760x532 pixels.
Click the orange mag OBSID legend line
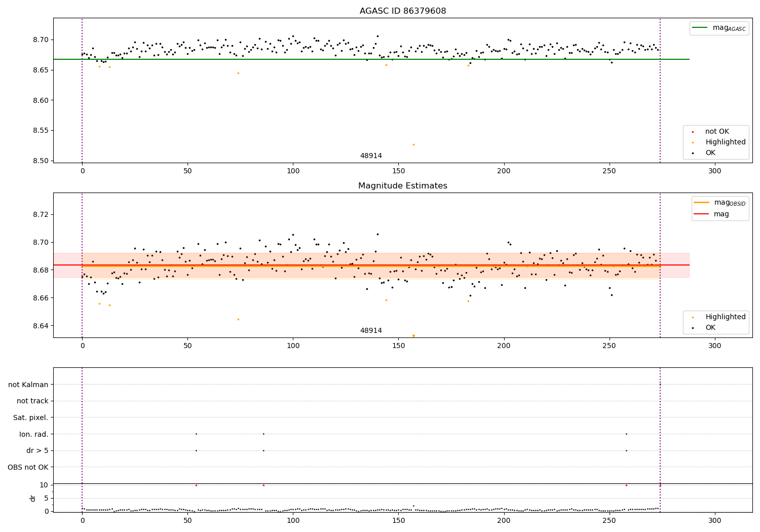tap(702, 203)
